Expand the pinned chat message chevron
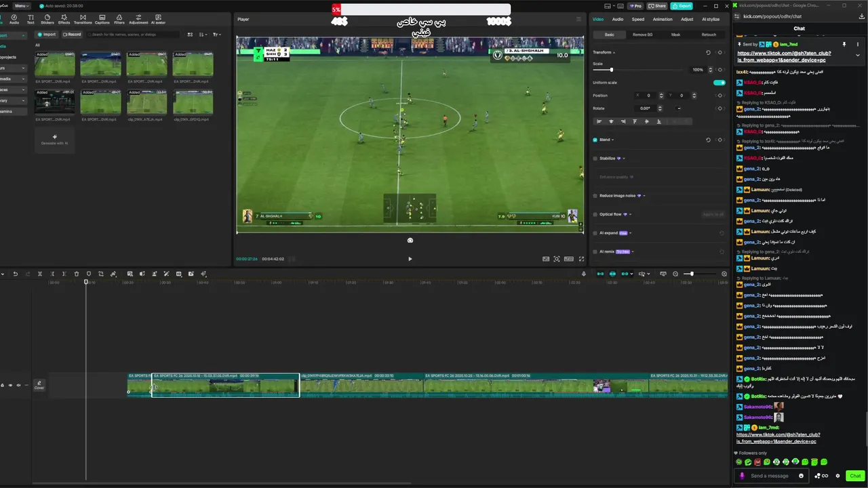This screenshot has width=868, height=488. pyautogui.click(x=858, y=56)
